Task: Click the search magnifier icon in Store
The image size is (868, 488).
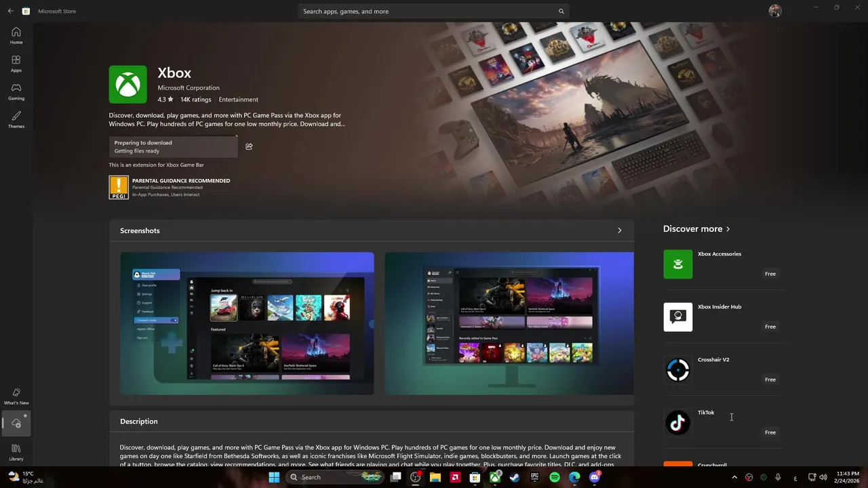Action: click(x=561, y=12)
